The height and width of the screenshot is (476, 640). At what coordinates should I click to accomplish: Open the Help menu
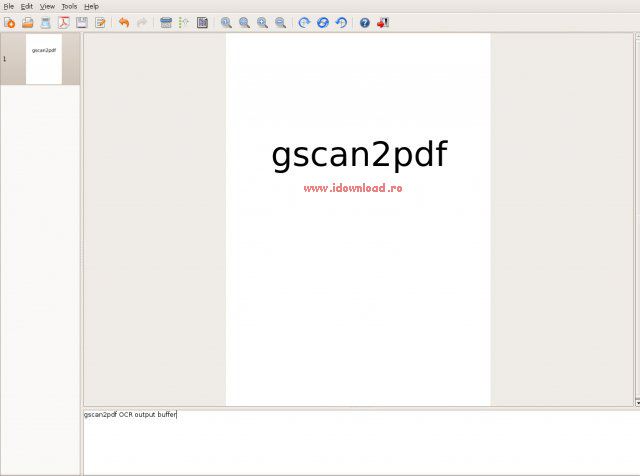(91, 7)
